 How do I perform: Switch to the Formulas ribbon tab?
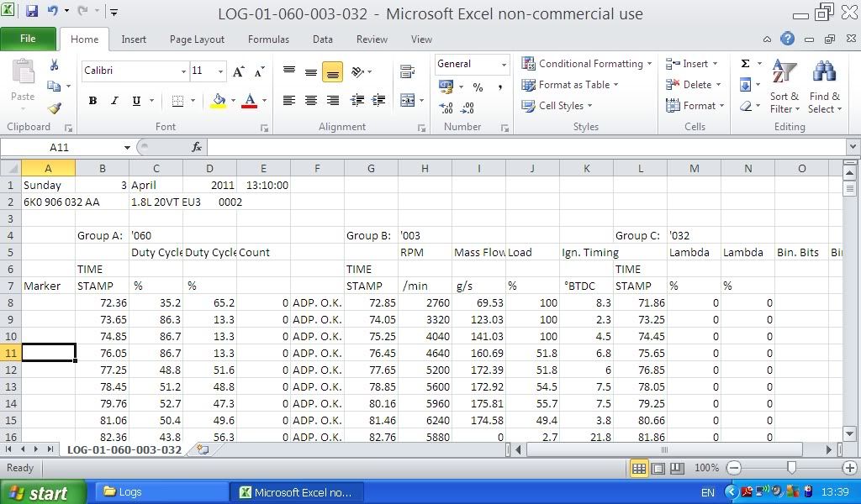click(x=268, y=39)
